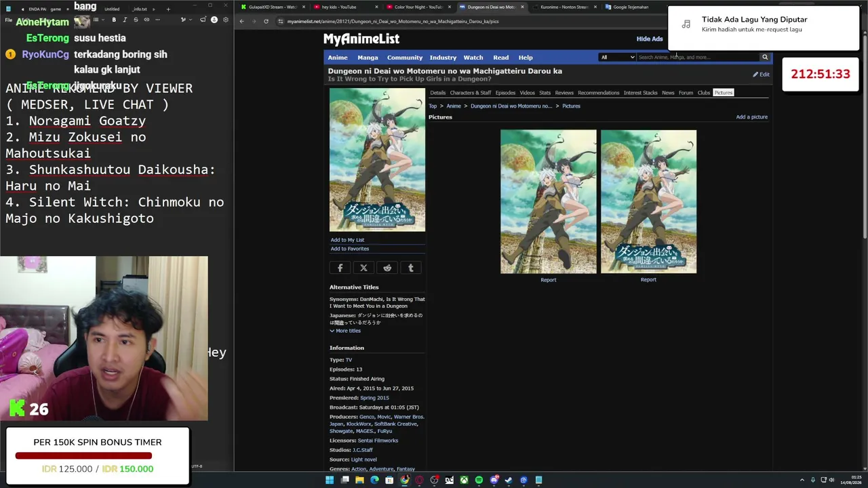Open the J.C.Staff studio link
The height and width of the screenshot is (488, 868).
pyautogui.click(x=363, y=450)
